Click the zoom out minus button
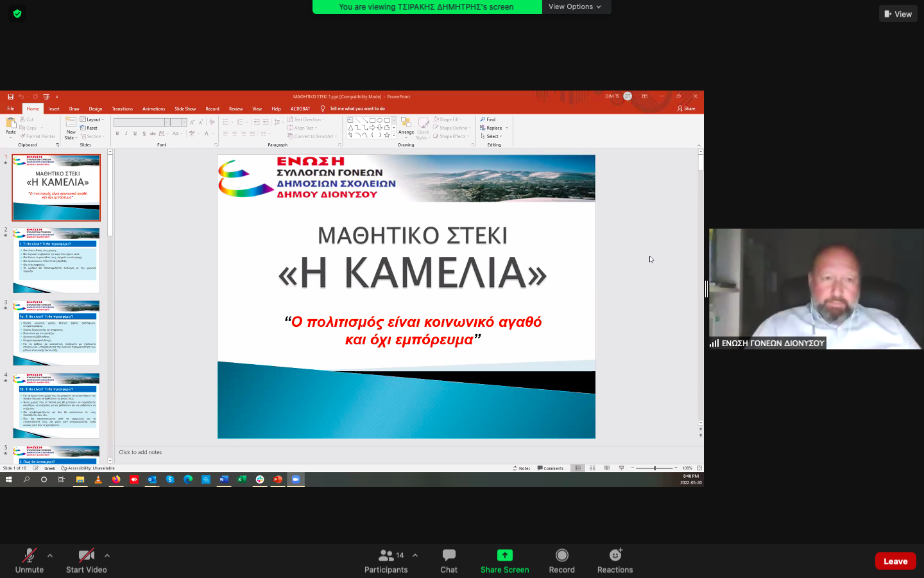This screenshot has height=578, width=924. point(633,468)
